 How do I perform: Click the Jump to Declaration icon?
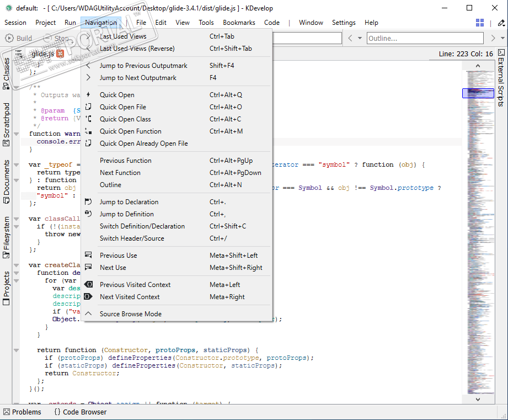point(88,202)
